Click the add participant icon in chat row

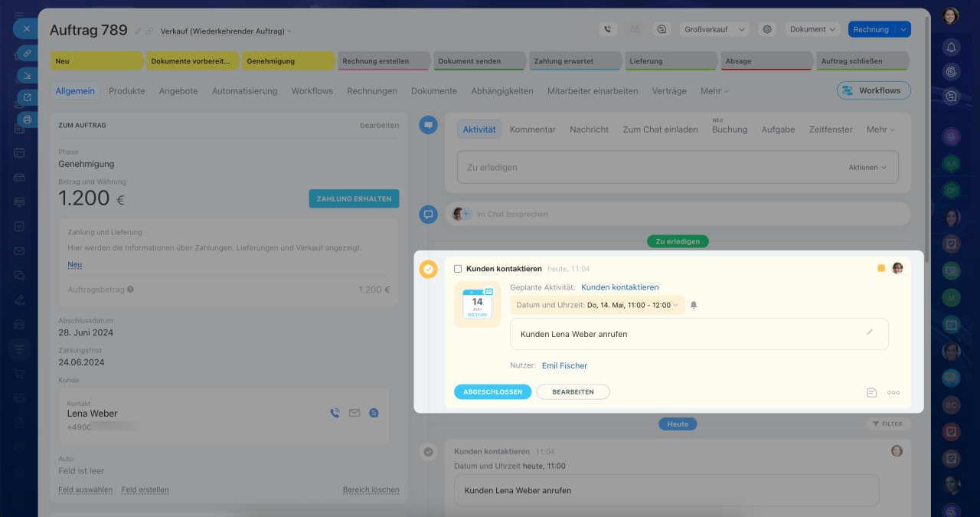pyautogui.click(x=466, y=214)
